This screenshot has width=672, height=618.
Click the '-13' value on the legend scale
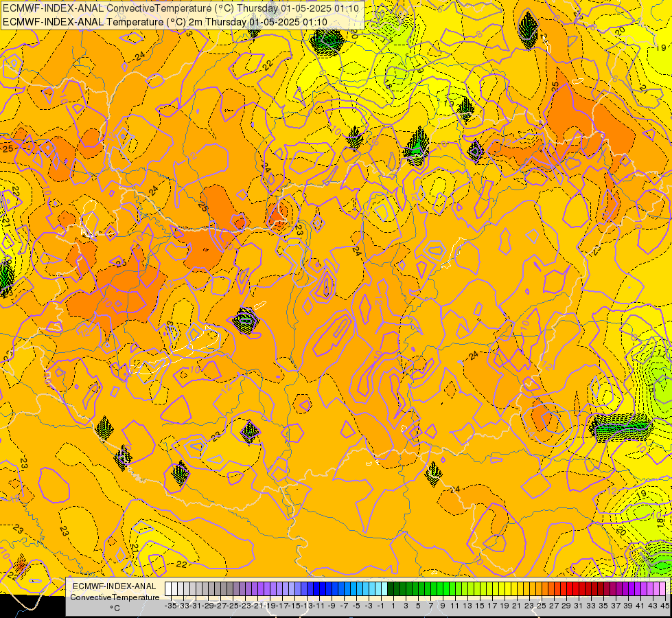pos(307,606)
